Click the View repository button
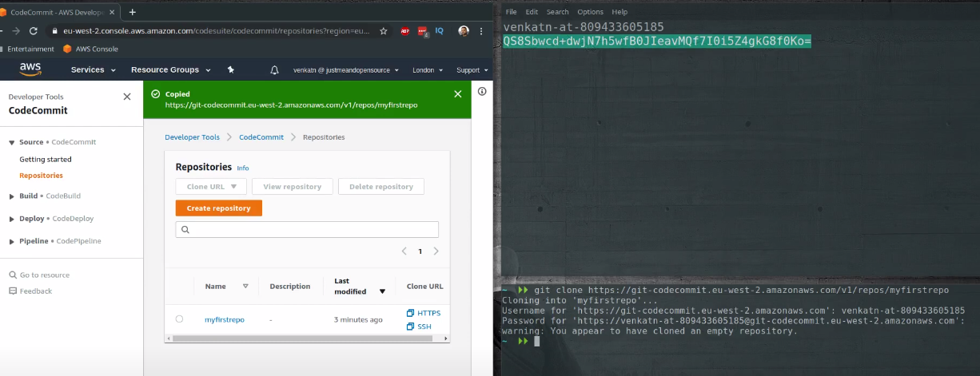 click(x=292, y=186)
